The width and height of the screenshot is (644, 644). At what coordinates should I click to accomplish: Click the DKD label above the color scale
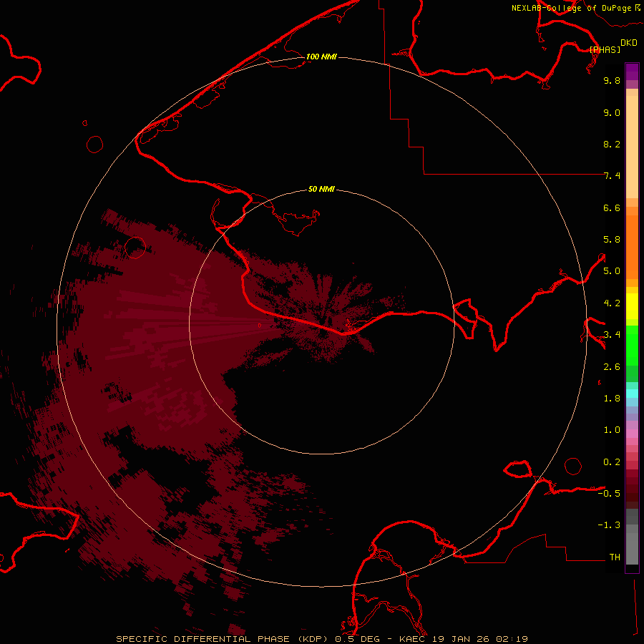tap(629, 43)
